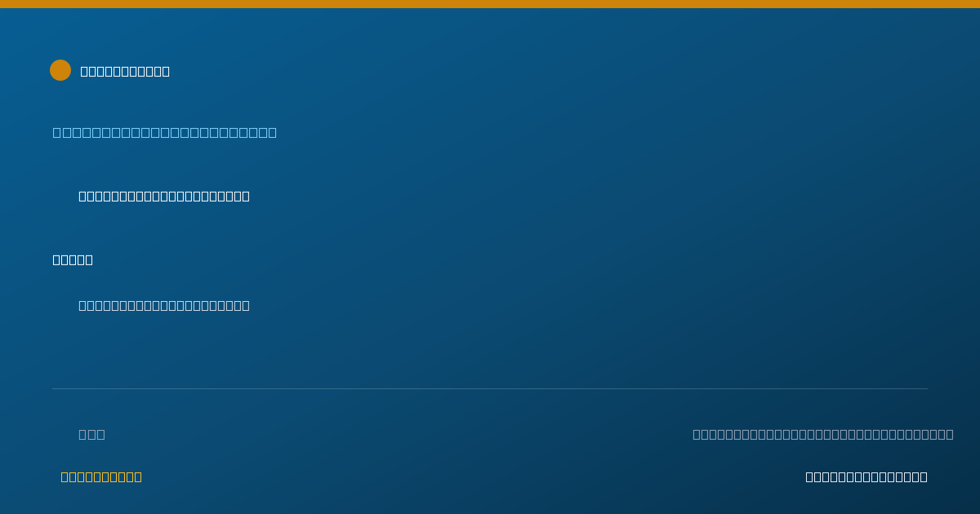Screen dimensions: 980x514
Task: Click the long gray text line at lower right
Action: (x=823, y=434)
